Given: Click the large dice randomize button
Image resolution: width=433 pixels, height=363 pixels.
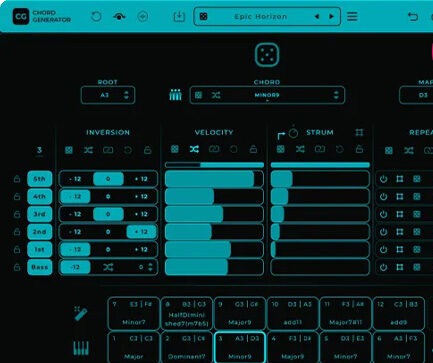Looking at the screenshot, I should [267, 55].
